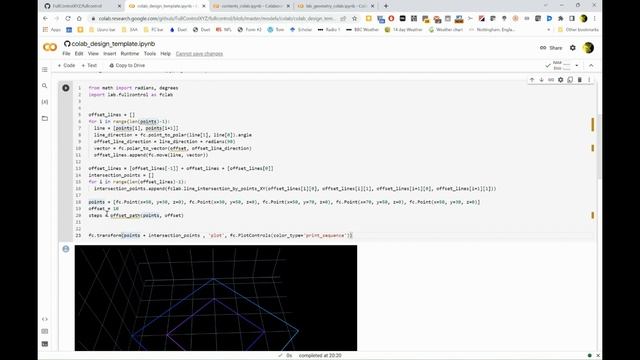
Task: Click the Share button
Action: (x=551, y=48)
